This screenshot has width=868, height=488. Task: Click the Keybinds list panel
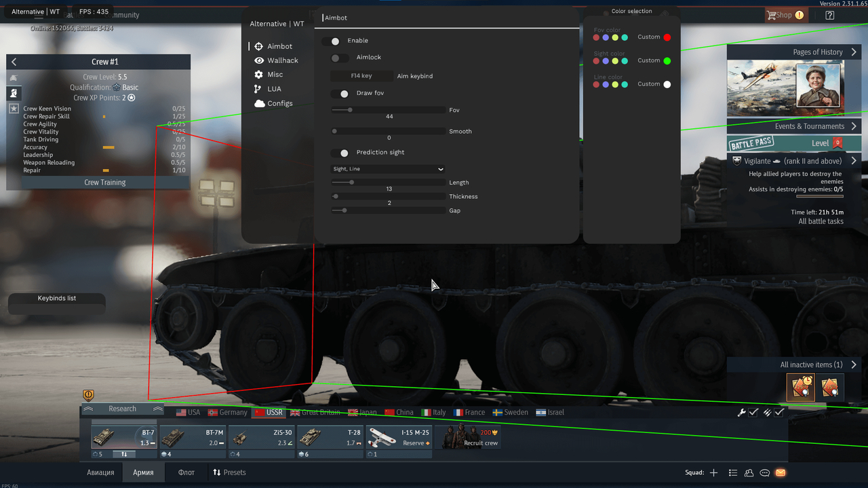point(57,303)
